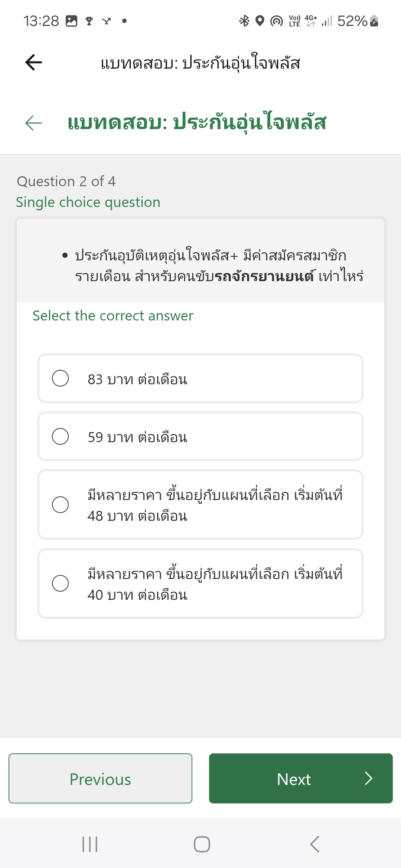
Task: Tap the green back arrow beside the quiz title
Action: coord(33,123)
